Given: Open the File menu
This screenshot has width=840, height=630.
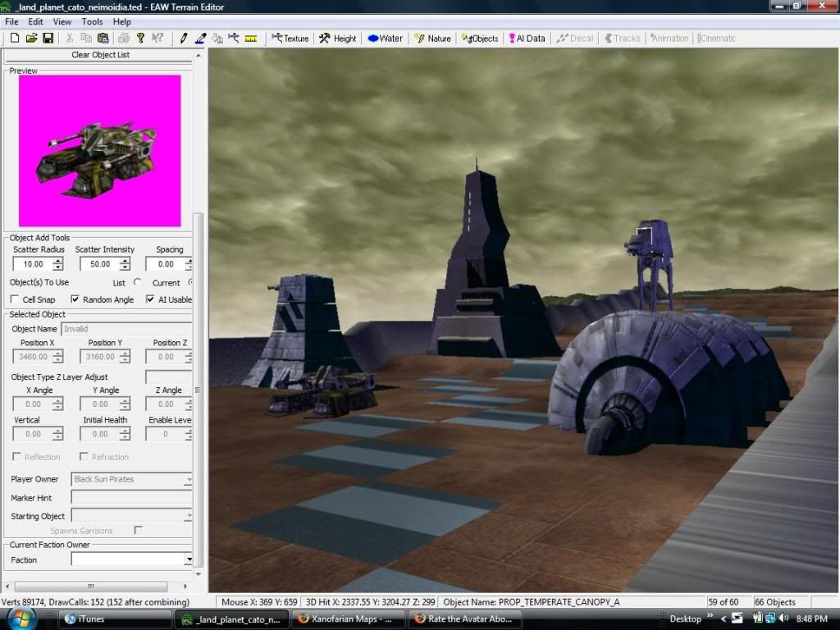Looking at the screenshot, I should 11,22.
